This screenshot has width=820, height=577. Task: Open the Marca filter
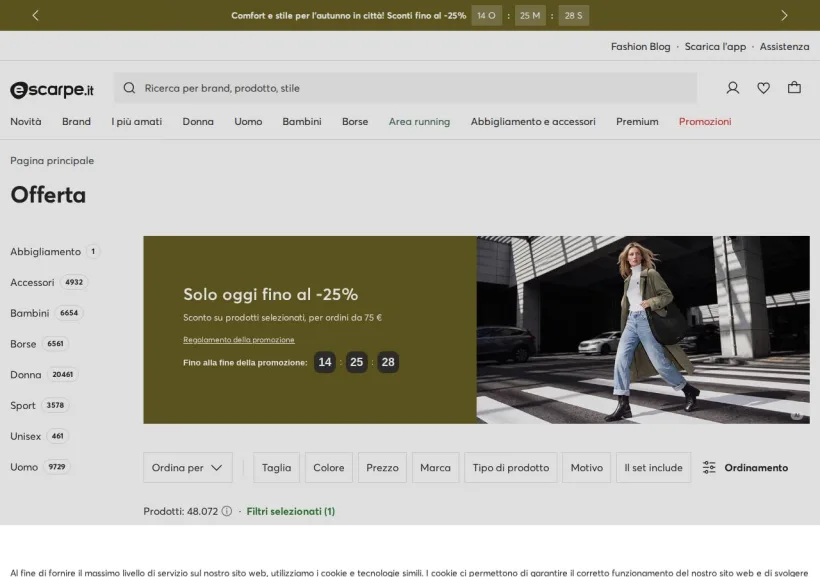pyautogui.click(x=435, y=468)
